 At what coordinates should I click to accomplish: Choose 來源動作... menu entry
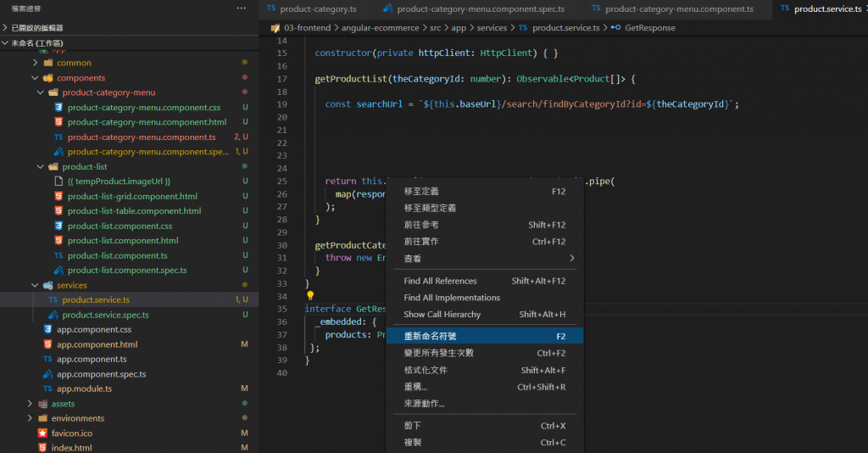(485, 403)
